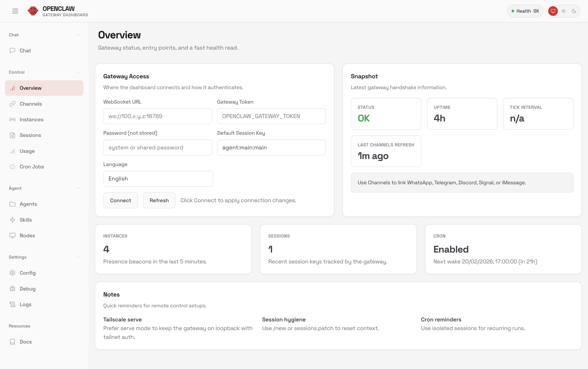The height and width of the screenshot is (369, 588).
Task: Collapse the Agent sidebar section
Action: 78,188
